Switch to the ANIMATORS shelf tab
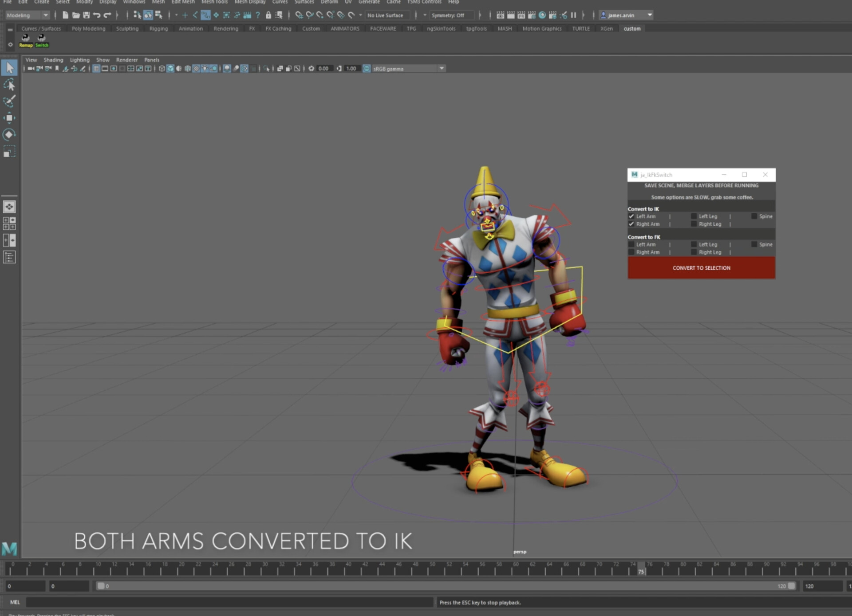 345,28
